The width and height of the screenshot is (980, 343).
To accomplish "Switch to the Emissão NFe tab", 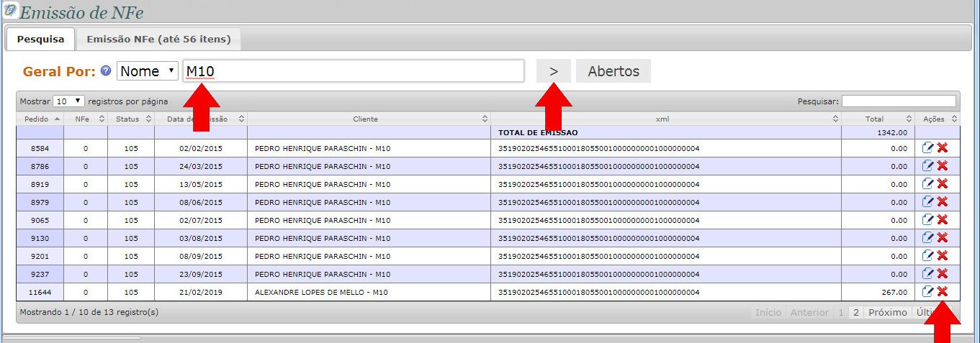I will tap(158, 39).
